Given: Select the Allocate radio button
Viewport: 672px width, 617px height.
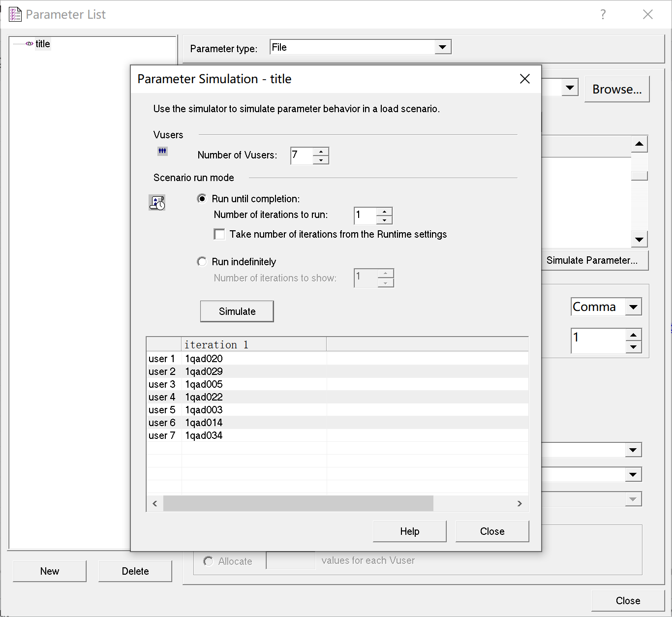Looking at the screenshot, I should point(208,561).
